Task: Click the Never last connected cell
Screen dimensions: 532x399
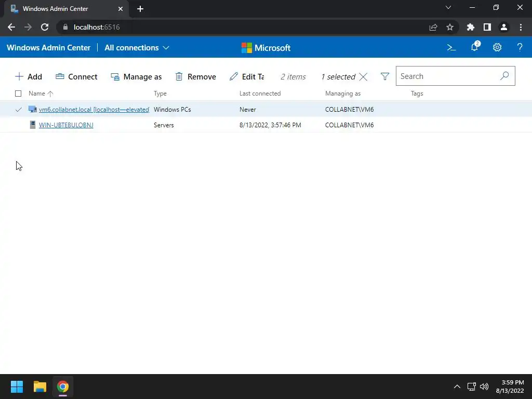Action: coord(248,109)
